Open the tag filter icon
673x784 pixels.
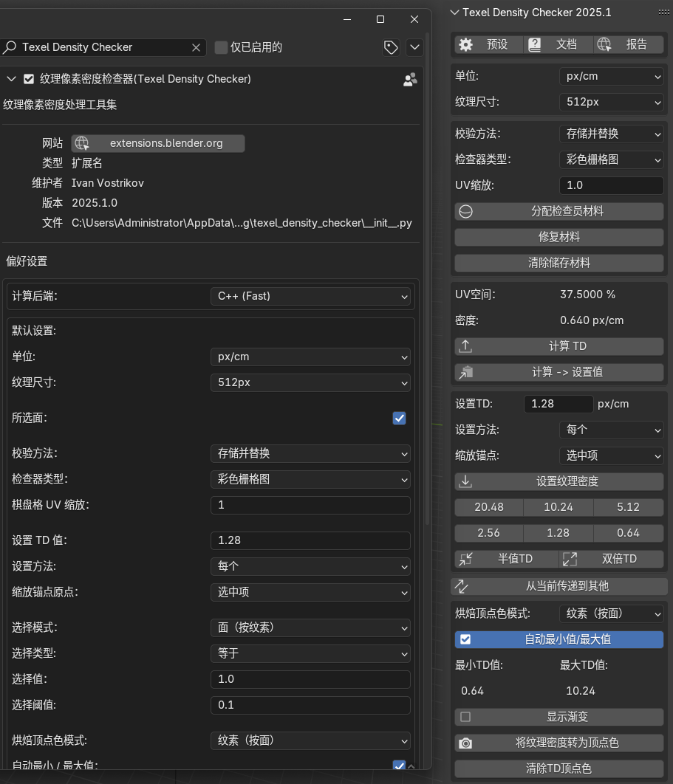click(391, 47)
